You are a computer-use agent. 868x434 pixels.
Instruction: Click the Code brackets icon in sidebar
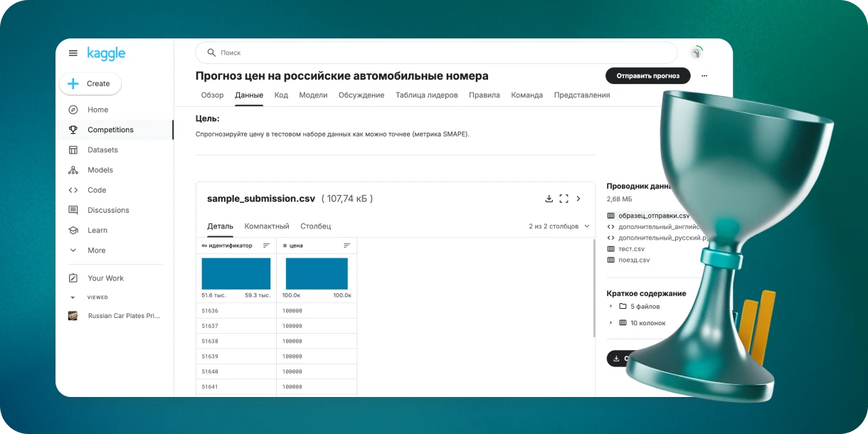point(73,190)
